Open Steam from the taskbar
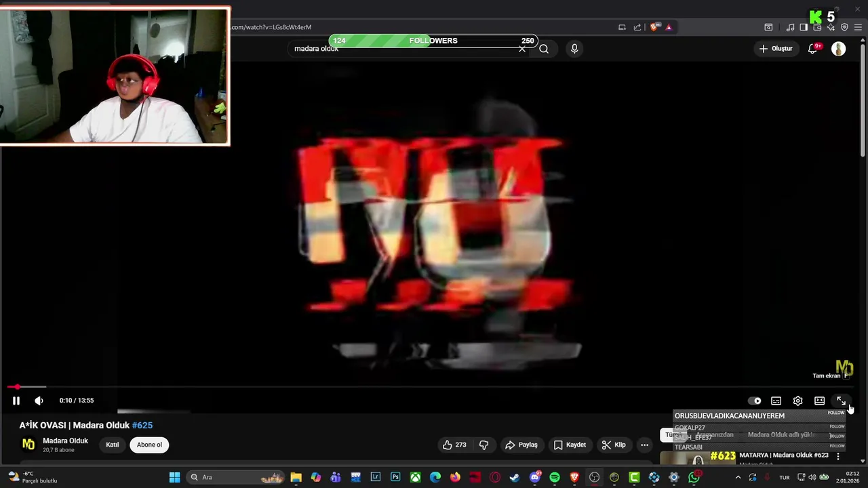 click(x=515, y=477)
